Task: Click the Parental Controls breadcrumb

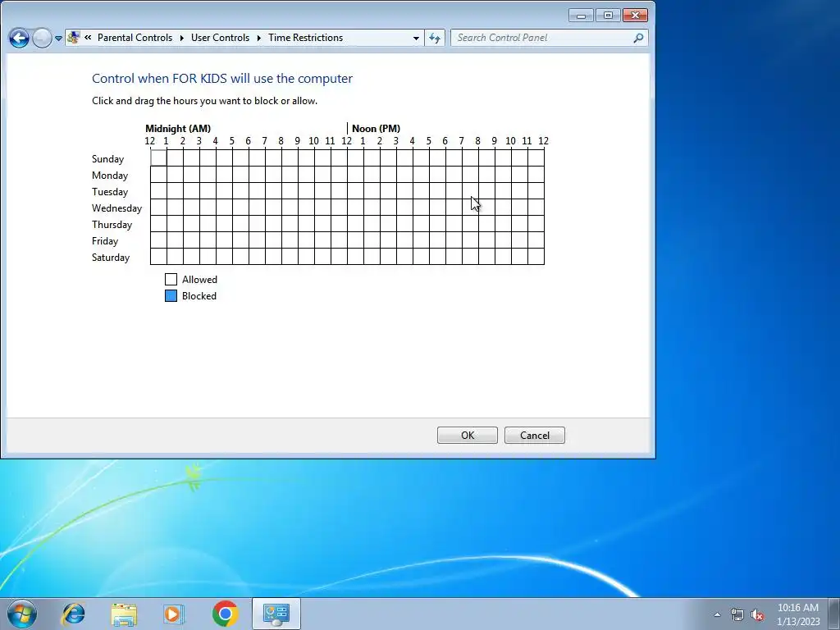Action: tap(135, 38)
